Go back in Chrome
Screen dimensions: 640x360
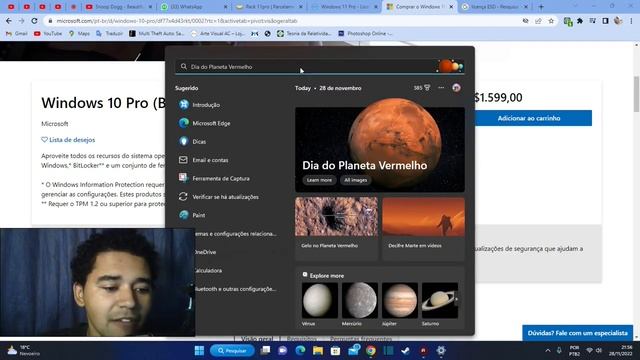(x=9, y=20)
